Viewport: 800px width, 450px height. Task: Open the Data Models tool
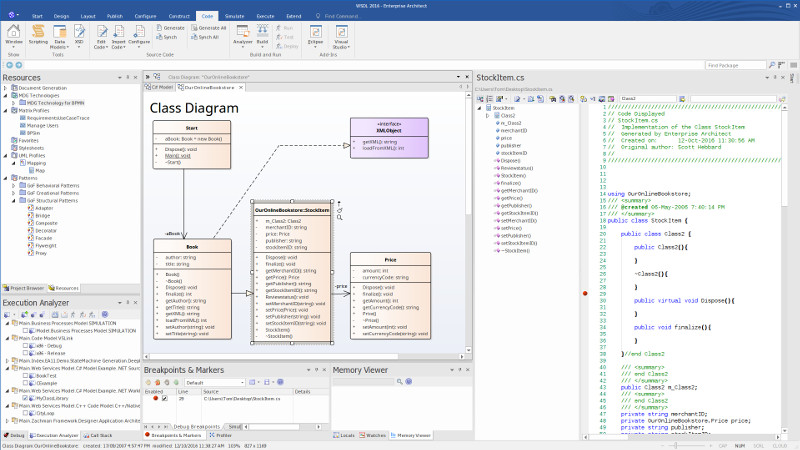coord(60,37)
